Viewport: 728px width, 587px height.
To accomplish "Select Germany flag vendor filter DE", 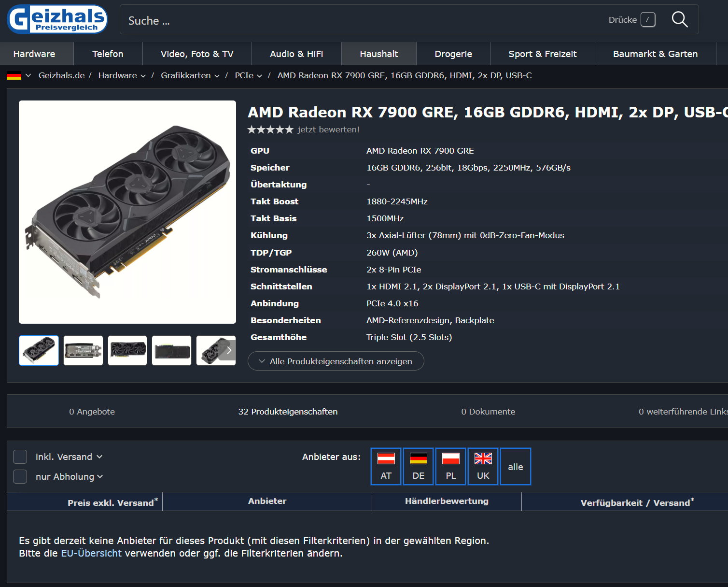I will point(418,466).
